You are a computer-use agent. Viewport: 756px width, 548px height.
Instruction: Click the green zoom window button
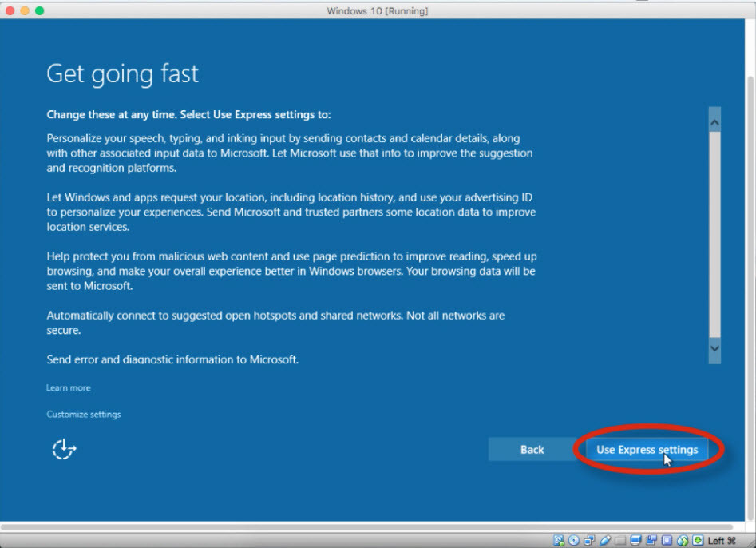tap(40, 10)
